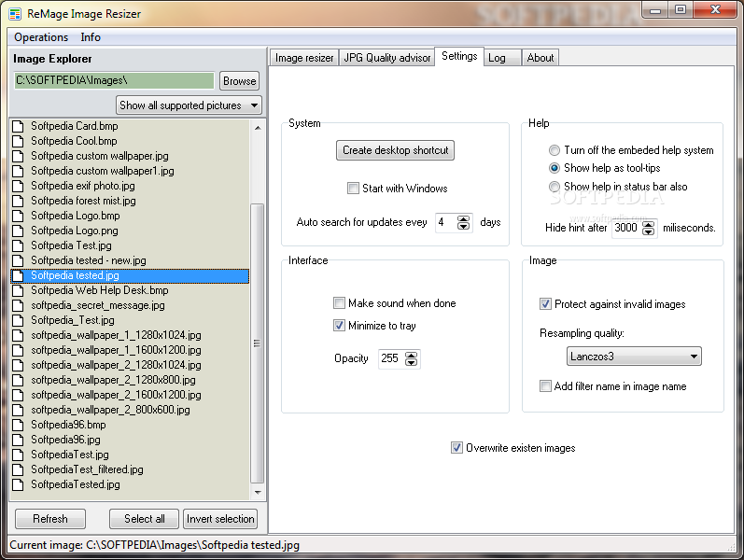Enable Add filter name in image name

pyautogui.click(x=545, y=386)
